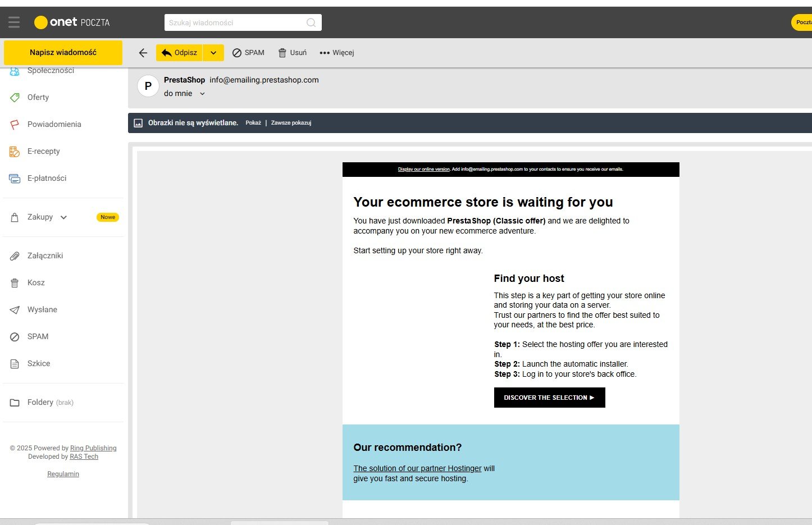The height and width of the screenshot is (525, 812).
Task: Click the Onet Poczta logo
Action: [x=72, y=22]
